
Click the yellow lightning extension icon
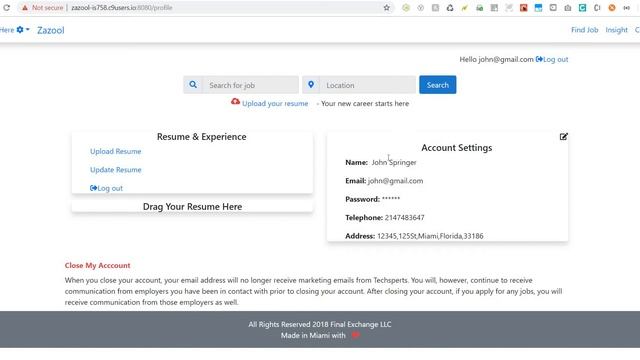coord(464,8)
